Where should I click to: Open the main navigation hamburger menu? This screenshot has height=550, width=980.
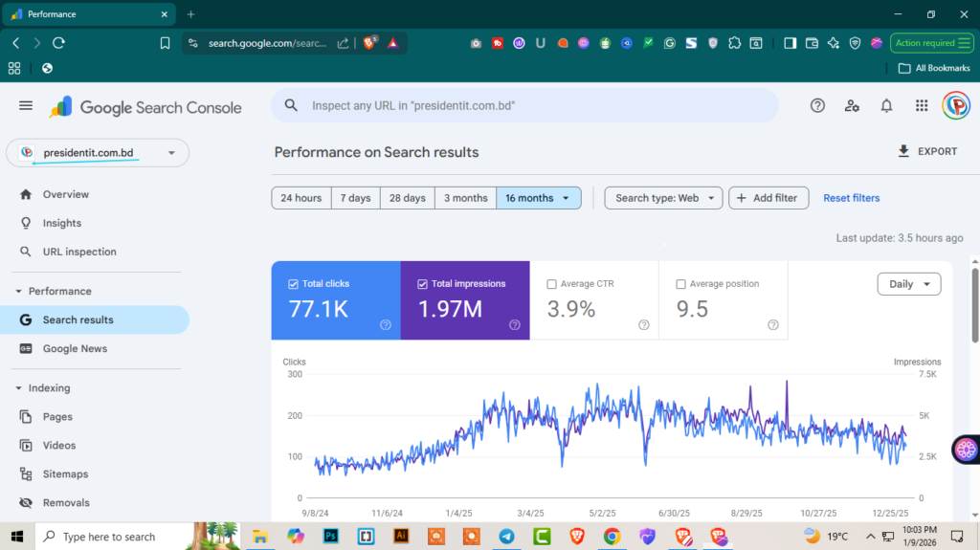click(26, 105)
